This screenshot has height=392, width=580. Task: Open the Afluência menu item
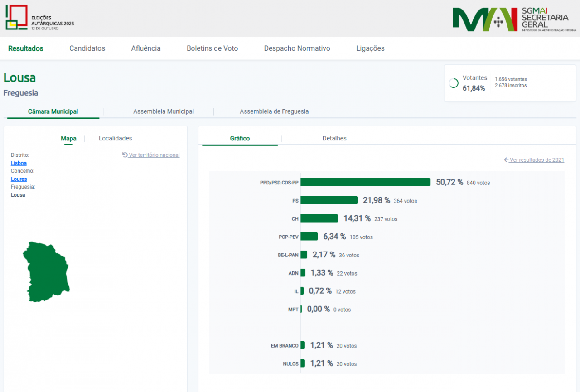click(x=146, y=48)
